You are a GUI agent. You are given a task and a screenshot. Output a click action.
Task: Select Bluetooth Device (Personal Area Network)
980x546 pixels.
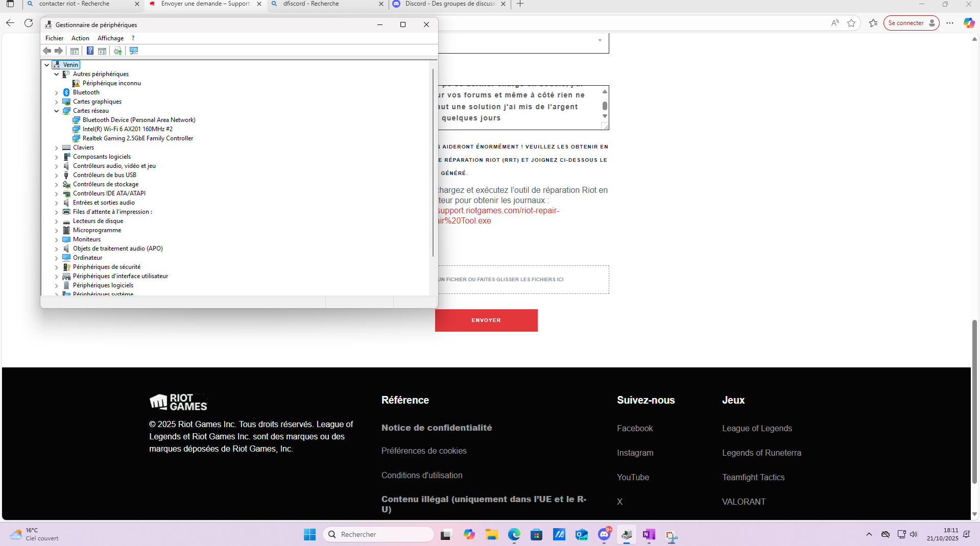pyautogui.click(x=139, y=120)
